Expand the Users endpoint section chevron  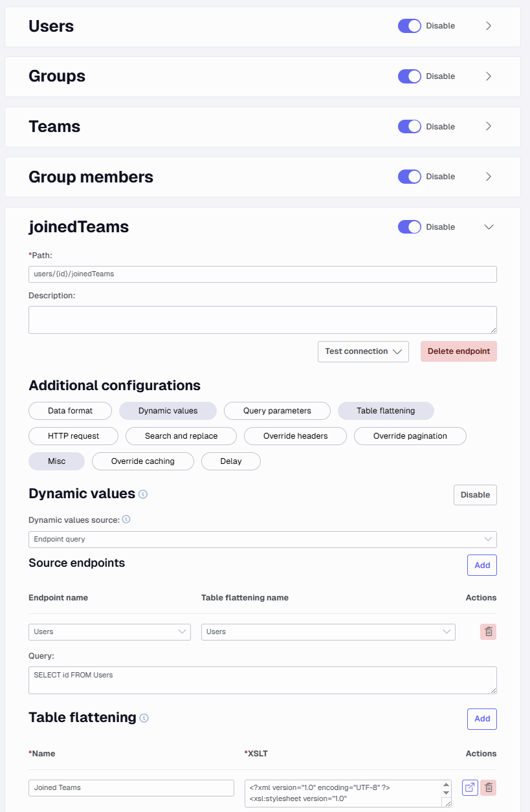point(489,26)
